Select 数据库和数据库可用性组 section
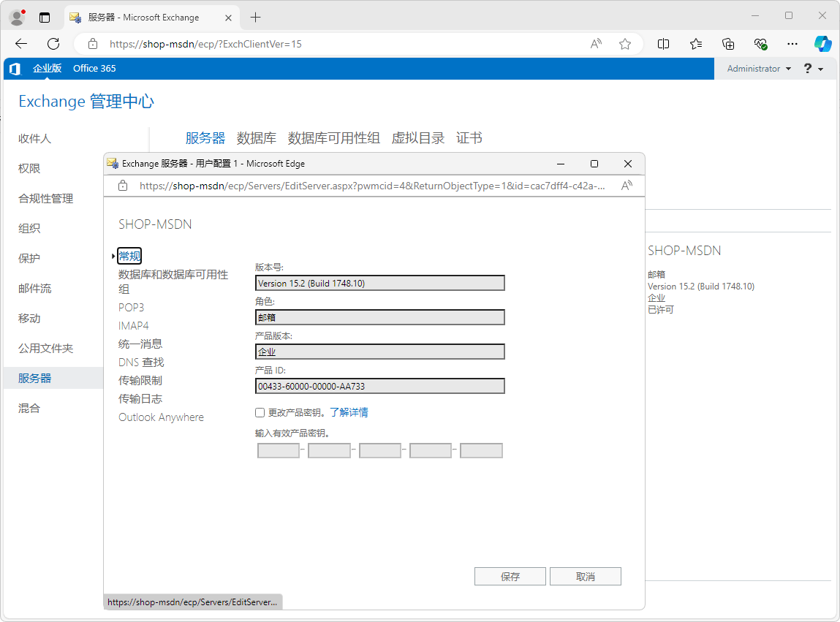 click(173, 282)
